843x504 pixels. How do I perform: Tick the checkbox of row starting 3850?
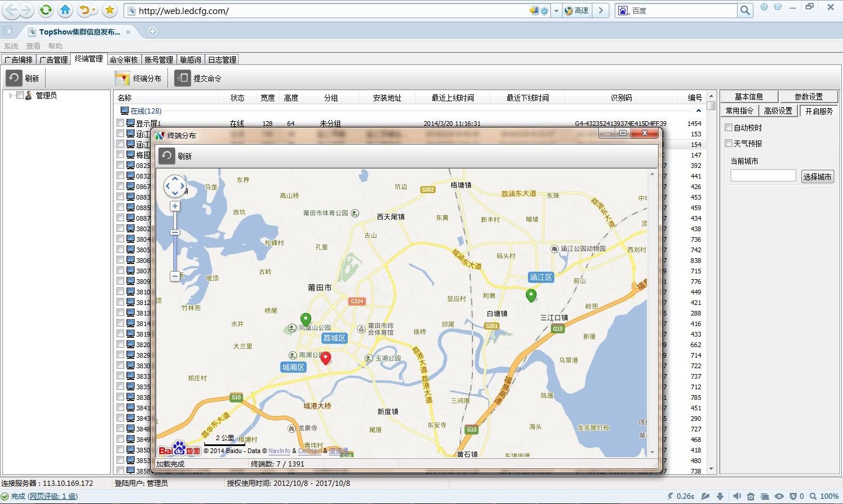(120, 450)
